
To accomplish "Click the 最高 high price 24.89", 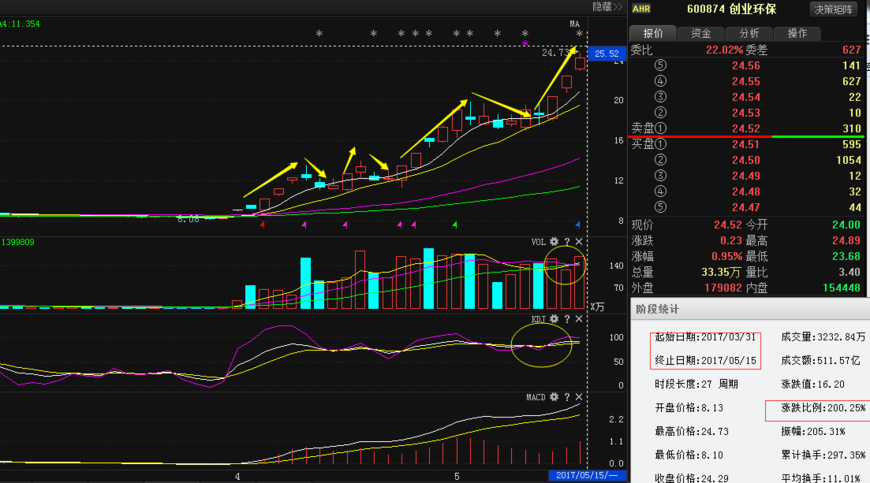I will point(846,241).
